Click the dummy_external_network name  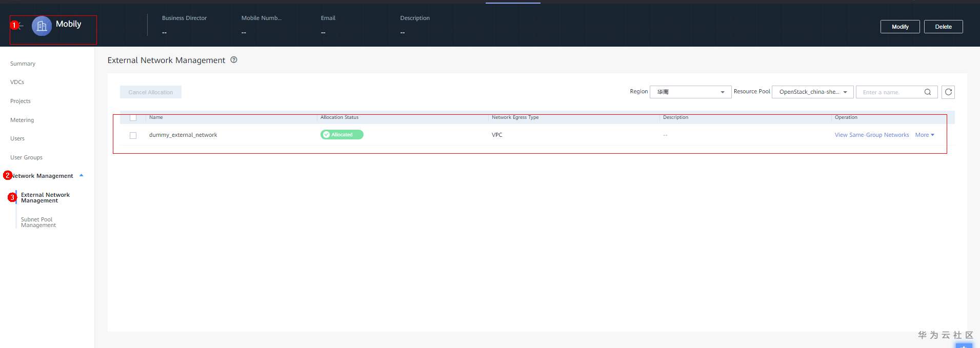pyautogui.click(x=183, y=135)
